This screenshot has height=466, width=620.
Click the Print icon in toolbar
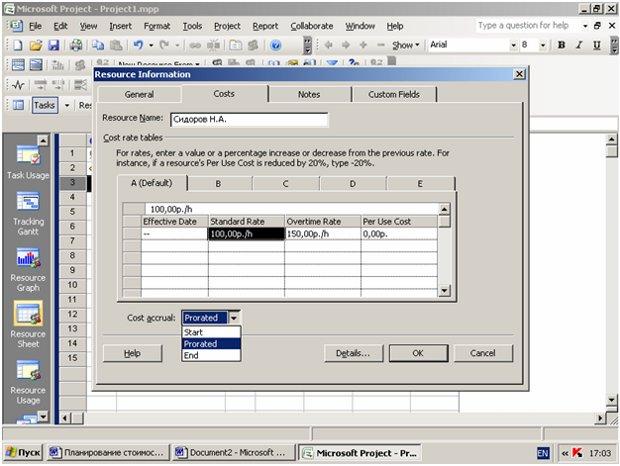tap(76, 45)
